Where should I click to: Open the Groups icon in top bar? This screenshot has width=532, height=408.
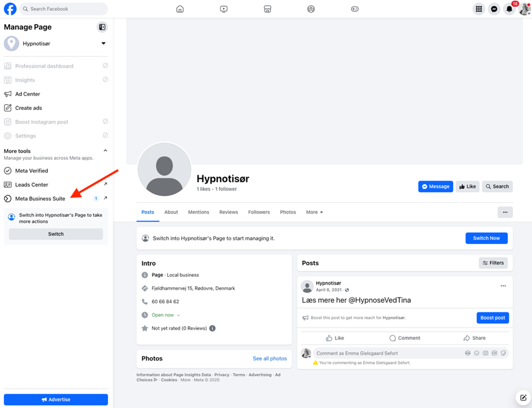[311, 9]
